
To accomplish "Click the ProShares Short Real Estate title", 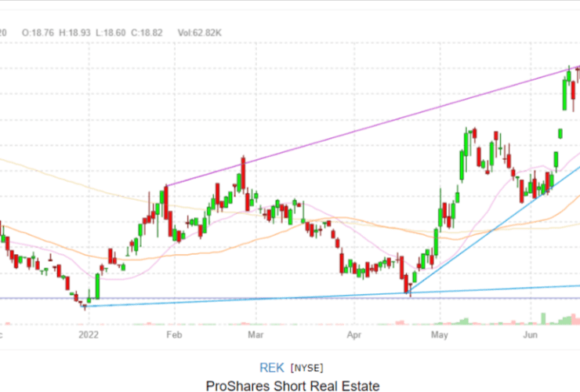I will (292, 385).
